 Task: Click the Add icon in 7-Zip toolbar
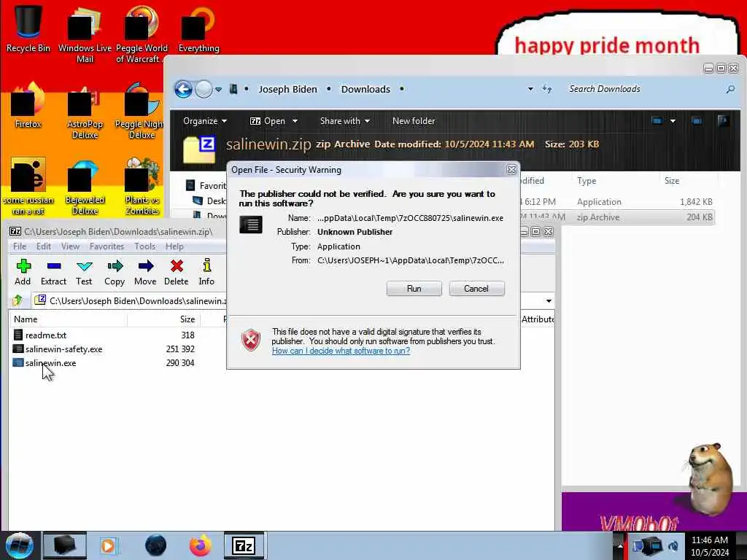(23, 272)
